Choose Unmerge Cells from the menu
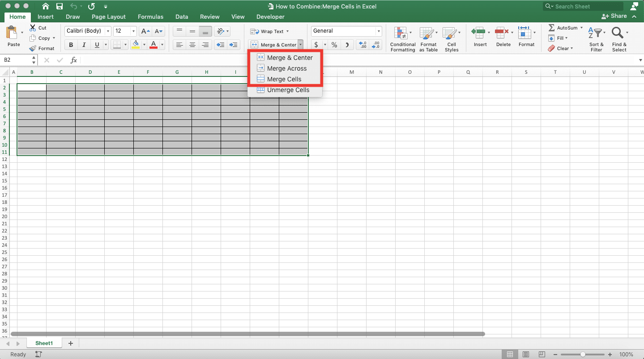Screen dimensions: 644x359 point(287,90)
